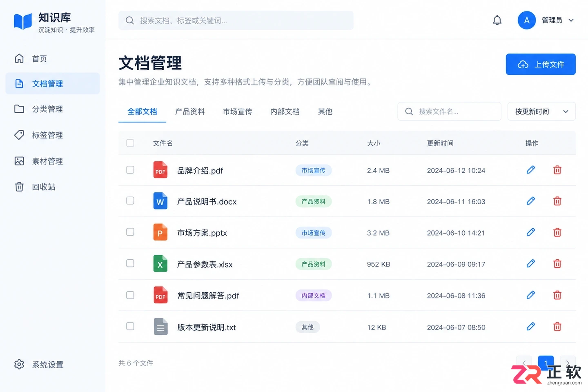The image size is (588, 392).
Task: Select the checkbox beside 品牌介绍.pdf
Action: point(130,170)
